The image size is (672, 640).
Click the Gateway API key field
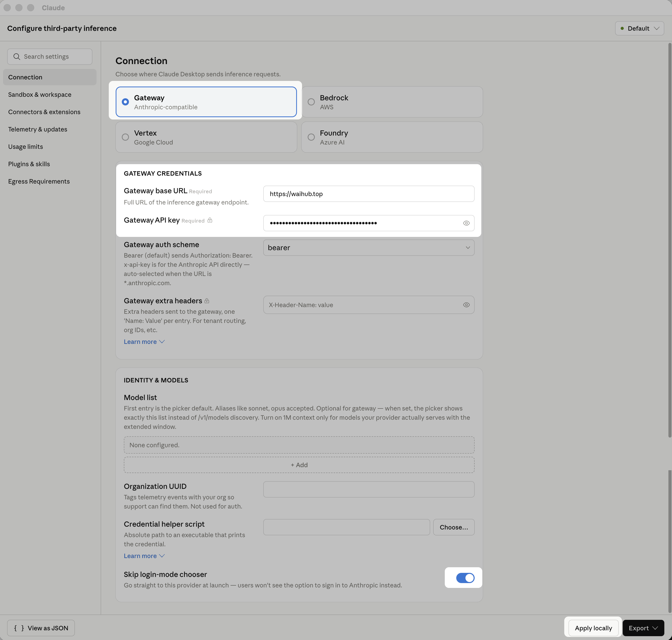click(x=369, y=223)
